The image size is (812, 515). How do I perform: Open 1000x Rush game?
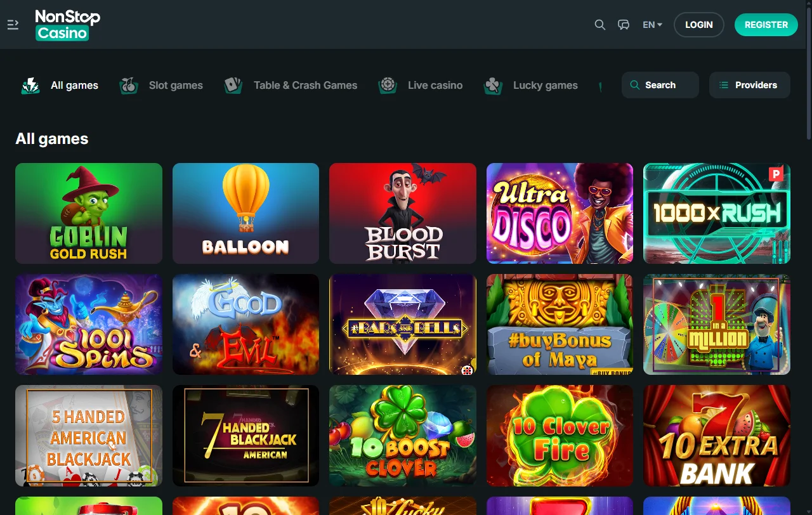pos(717,213)
